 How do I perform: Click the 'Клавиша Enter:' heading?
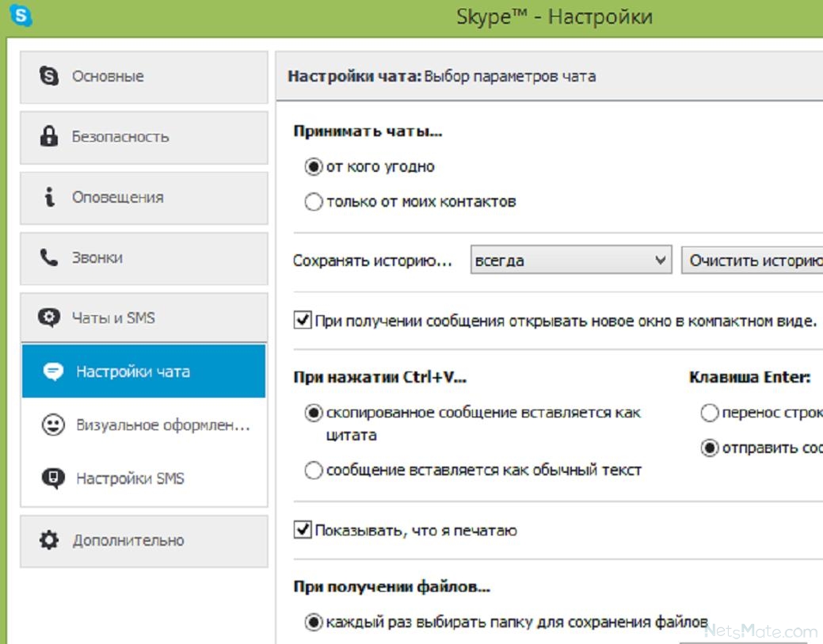(749, 377)
